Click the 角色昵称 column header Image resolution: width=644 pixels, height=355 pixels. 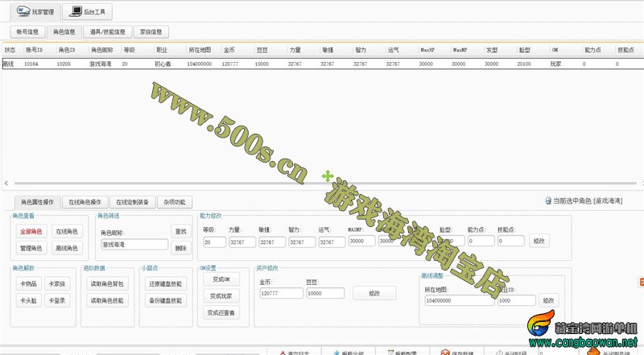pyautogui.click(x=102, y=50)
